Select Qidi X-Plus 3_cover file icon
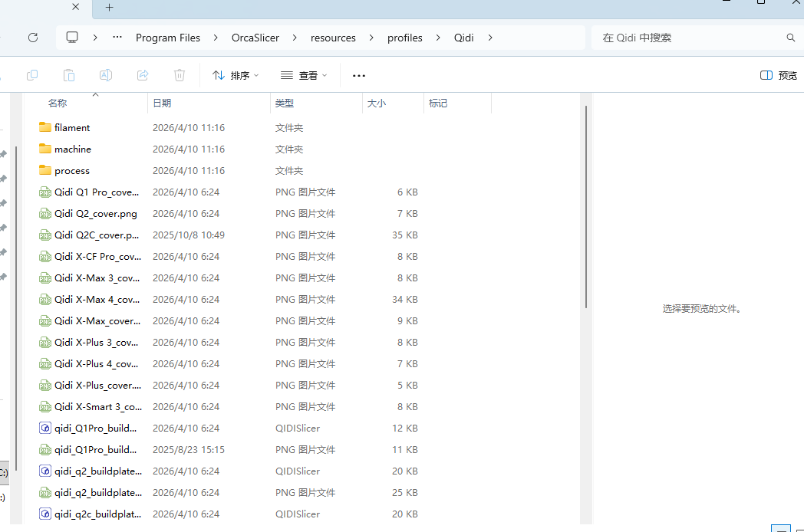 pos(45,343)
